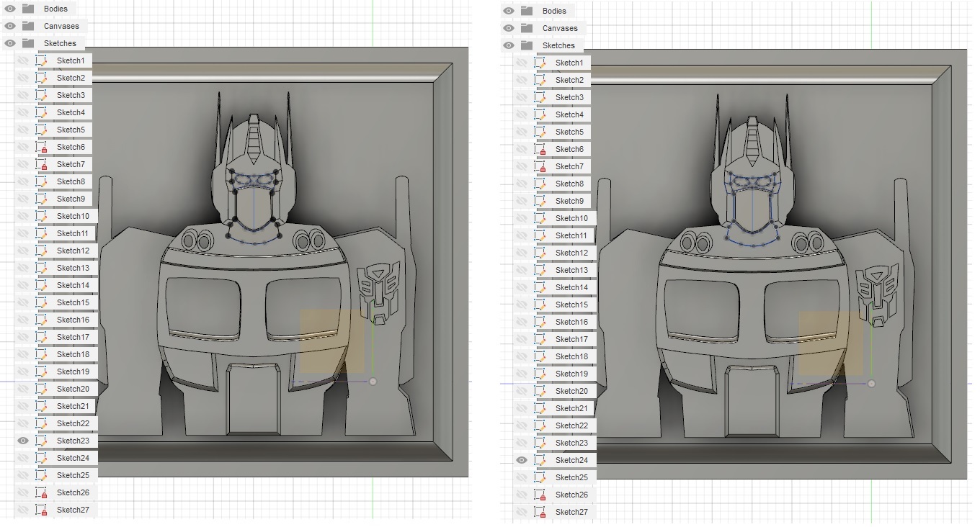Hide the Sketches folder in left panel

[9, 43]
